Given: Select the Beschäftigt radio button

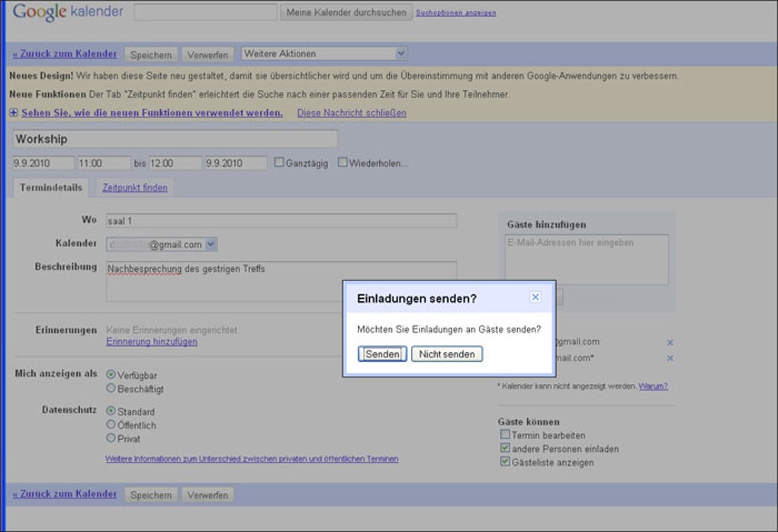Looking at the screenshot, I should pyautogui.click(x=111, y=389).
